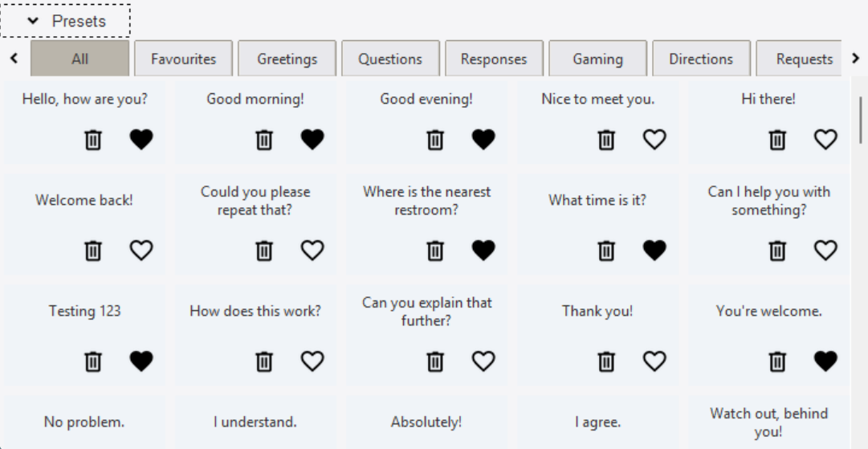Image resolution: width=868 pixels, height=449 pixels.
Task: Show more tabs with right arrow
Action: (856, 58)
